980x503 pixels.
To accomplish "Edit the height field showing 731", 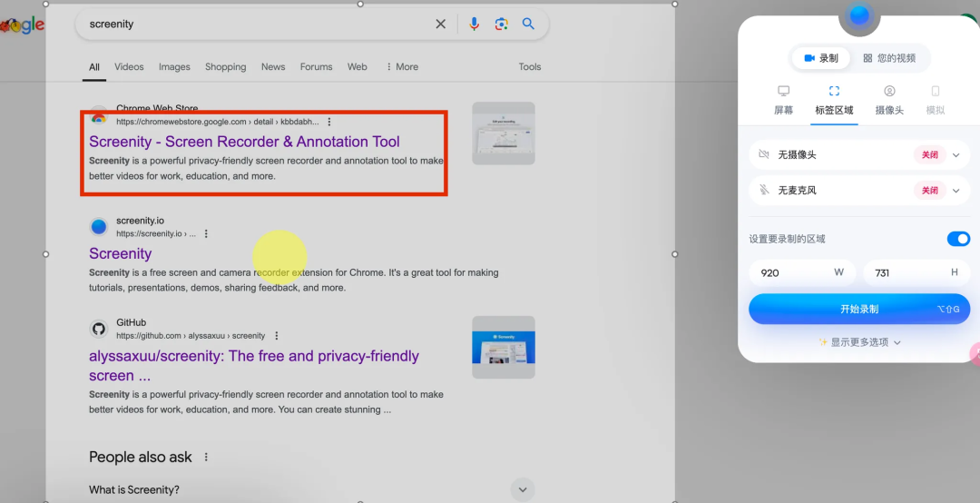I will [916, 272].
